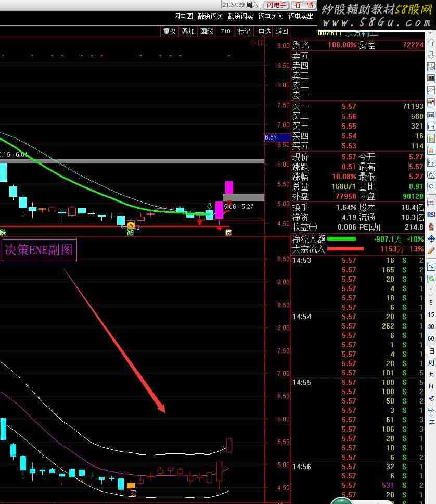Open 融资闪买 menu item

pos(210,16)
